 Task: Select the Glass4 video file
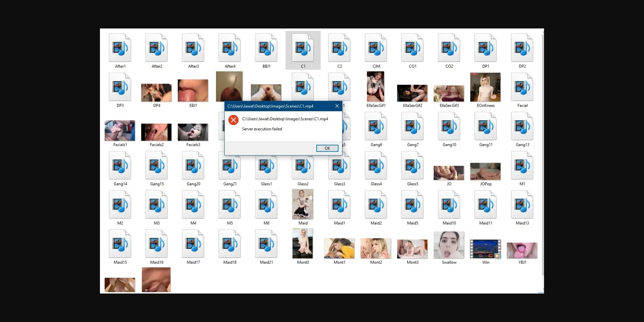point(376,166)
